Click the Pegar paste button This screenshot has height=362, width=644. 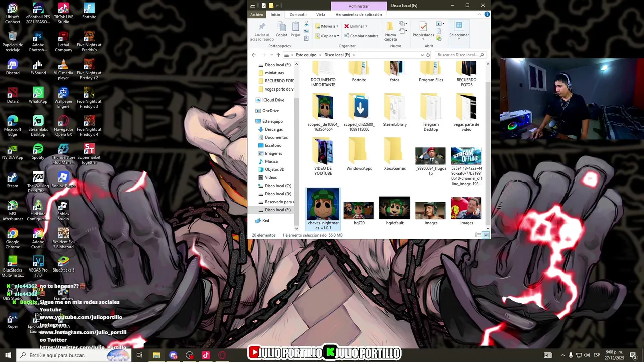(295, 29)
